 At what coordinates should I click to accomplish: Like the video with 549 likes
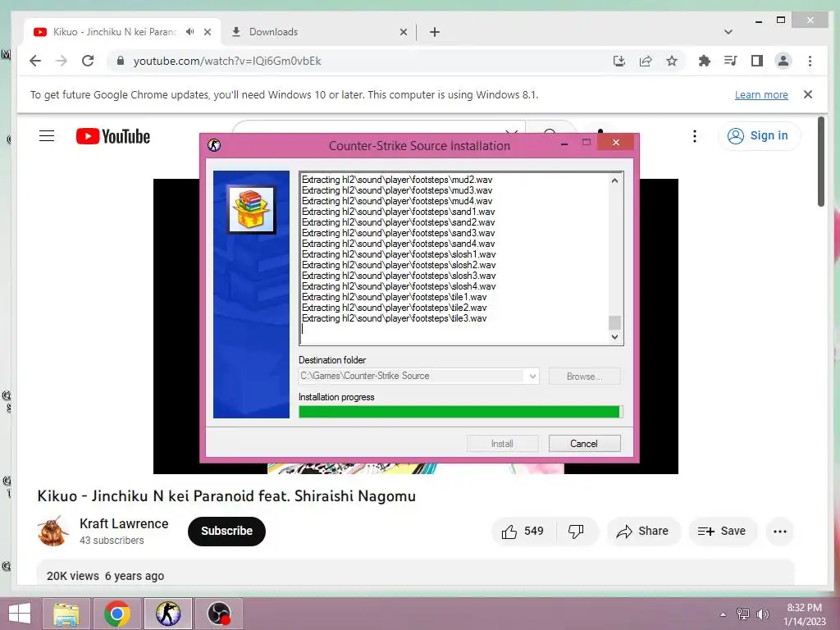(x=523, y=531)
